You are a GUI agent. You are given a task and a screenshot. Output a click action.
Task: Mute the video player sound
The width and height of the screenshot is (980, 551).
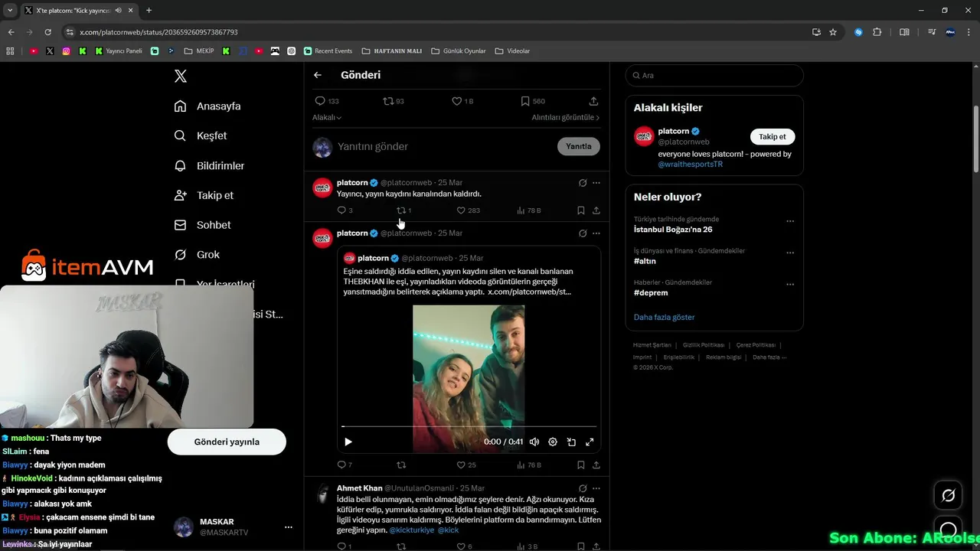click(534, 442)
